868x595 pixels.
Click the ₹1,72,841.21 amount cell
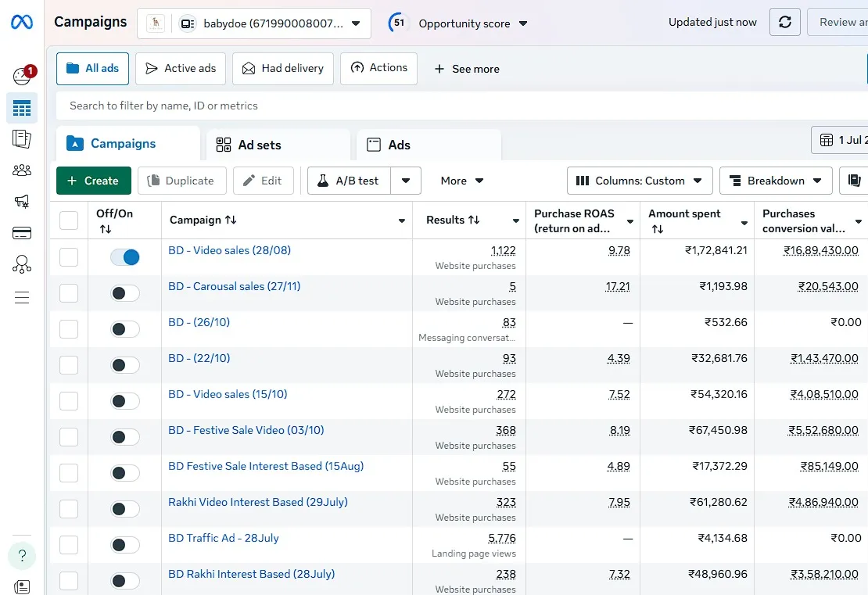tap(716, 250)
